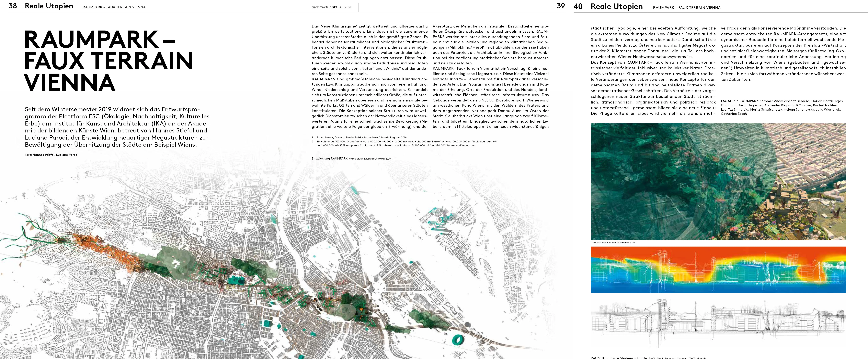Image resolution: width=868 pixels, height=359 pixels.
Task: Click the 'Reale Utopien' heading on page 38
Action: click(x=49, y=6)
